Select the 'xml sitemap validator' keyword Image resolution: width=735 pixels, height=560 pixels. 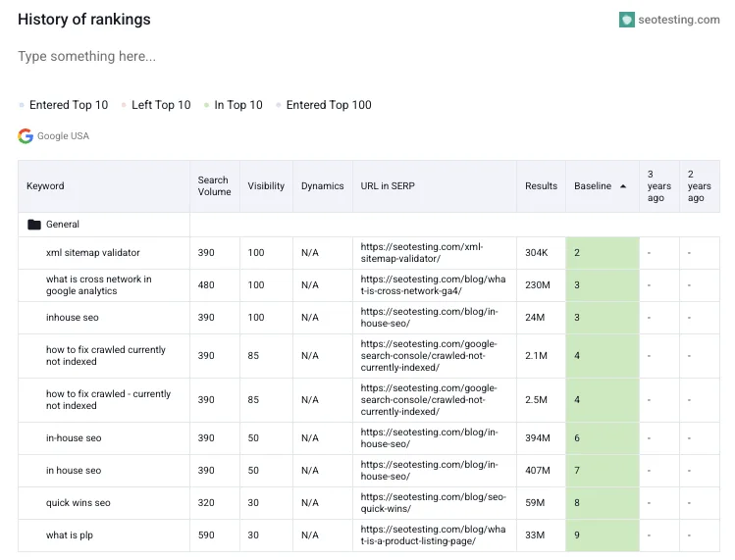tap(93, 253)
